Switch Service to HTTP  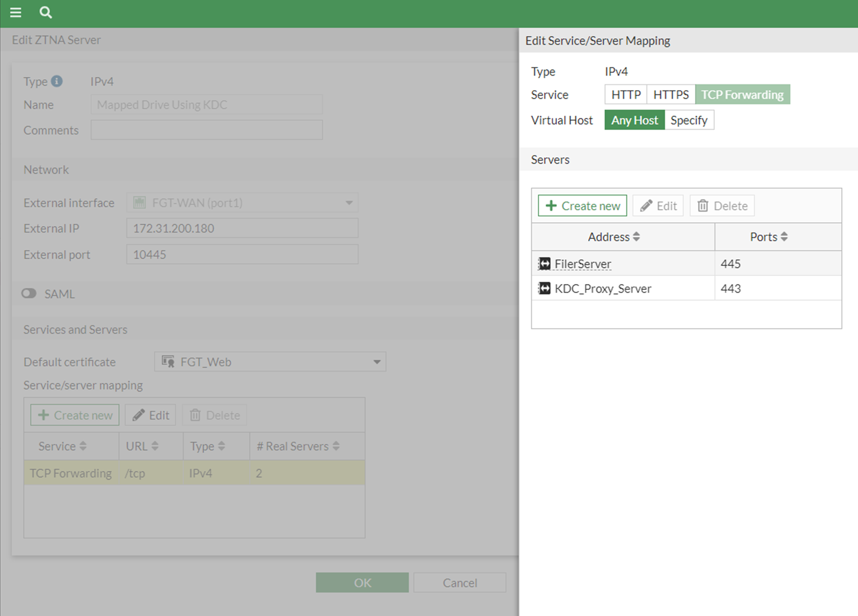point(625,95)
